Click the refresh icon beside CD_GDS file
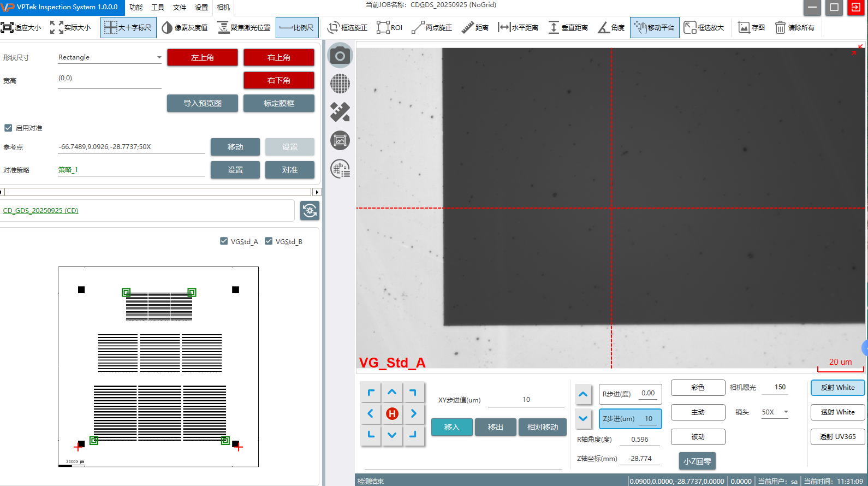The width and height of the screenshot is (868, 486). [310, 211]
